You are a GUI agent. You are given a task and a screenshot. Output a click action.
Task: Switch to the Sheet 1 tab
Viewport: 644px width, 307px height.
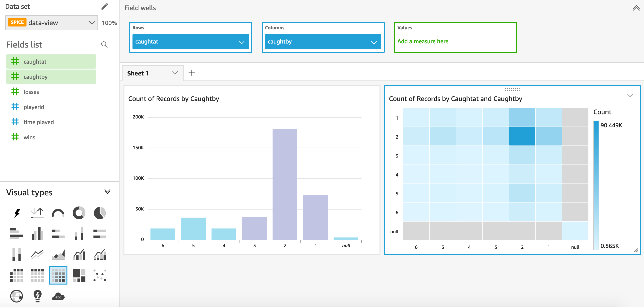pos(138,73)
